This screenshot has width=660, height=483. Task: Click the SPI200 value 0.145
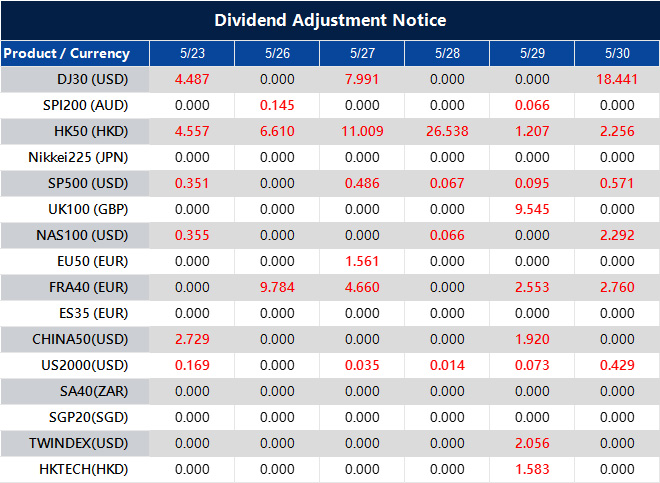click(x=276, y=105)
